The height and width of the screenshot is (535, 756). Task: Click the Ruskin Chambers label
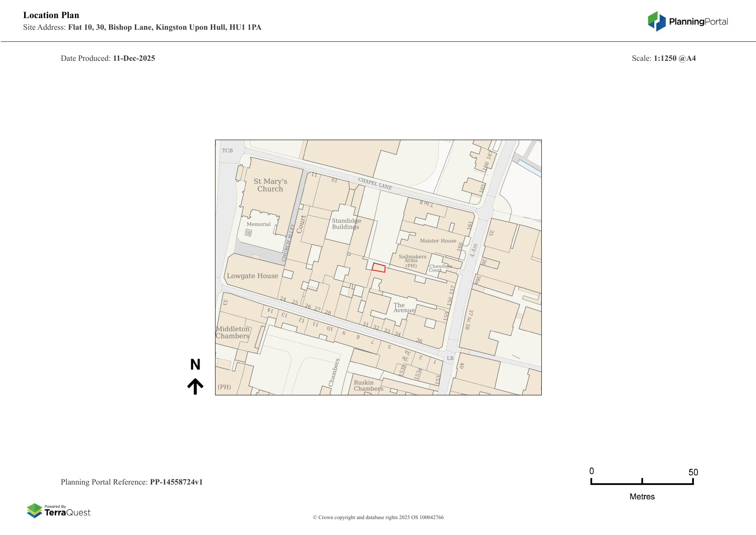coord(368,385)
